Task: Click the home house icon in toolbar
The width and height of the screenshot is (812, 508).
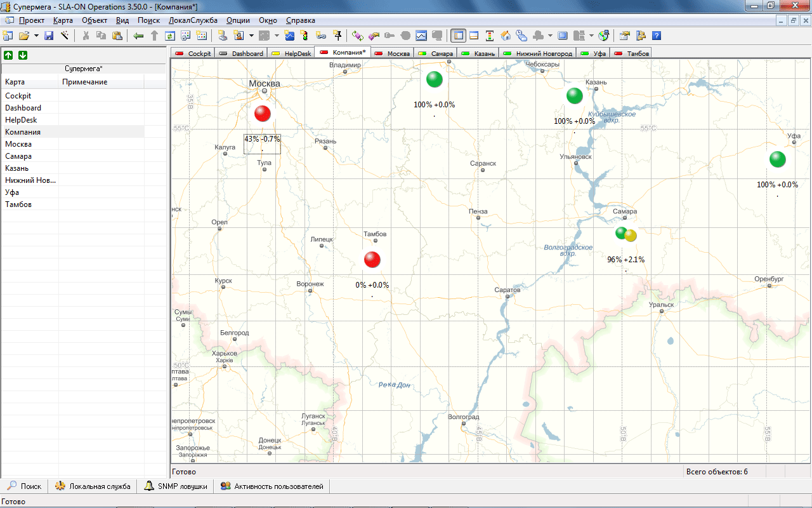Action: point(506,36)
